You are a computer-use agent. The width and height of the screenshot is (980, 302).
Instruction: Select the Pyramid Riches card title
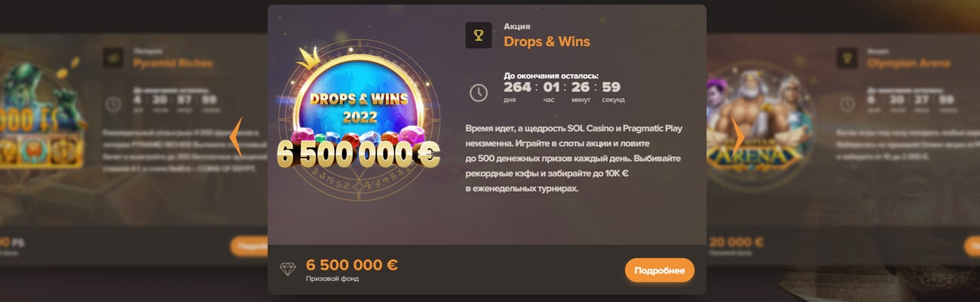coord(173,63)
